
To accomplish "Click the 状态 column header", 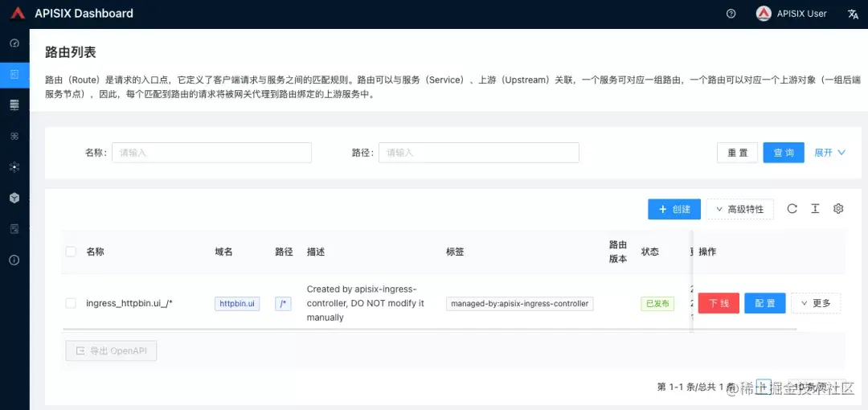I will tap(650, 252).
